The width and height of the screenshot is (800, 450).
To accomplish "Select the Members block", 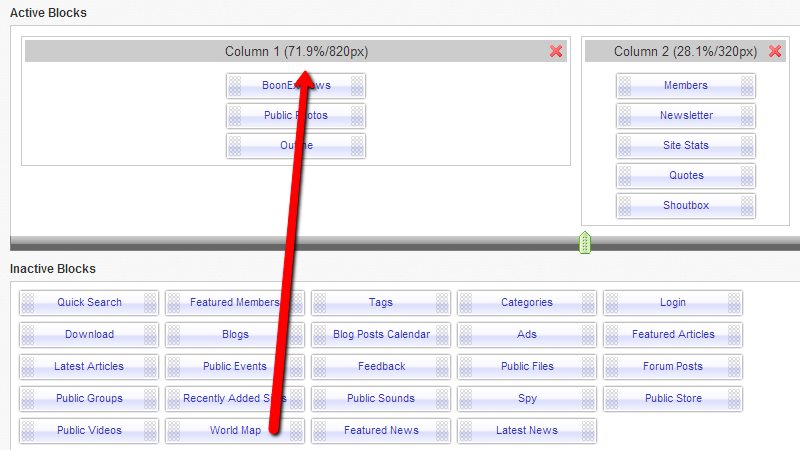I will point(685,86).
